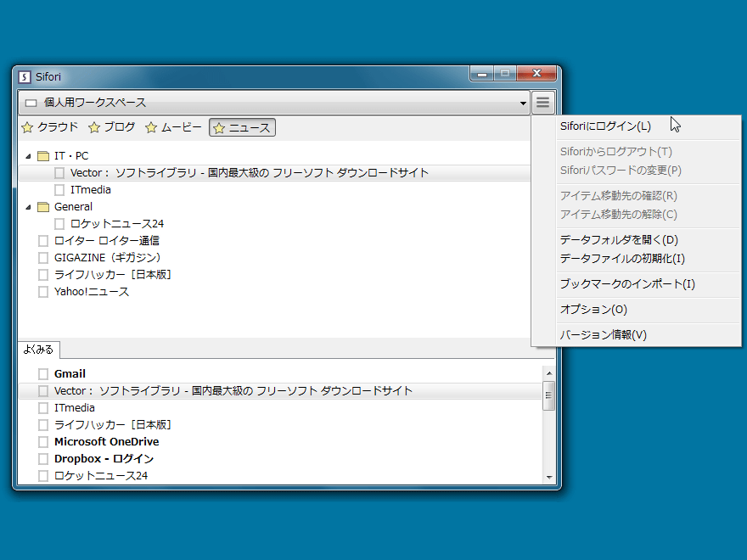Image resolution: width=747 pixels, height=560 pixels.
Task: Select the ニュース favorites tab
Action: (242, 127)
